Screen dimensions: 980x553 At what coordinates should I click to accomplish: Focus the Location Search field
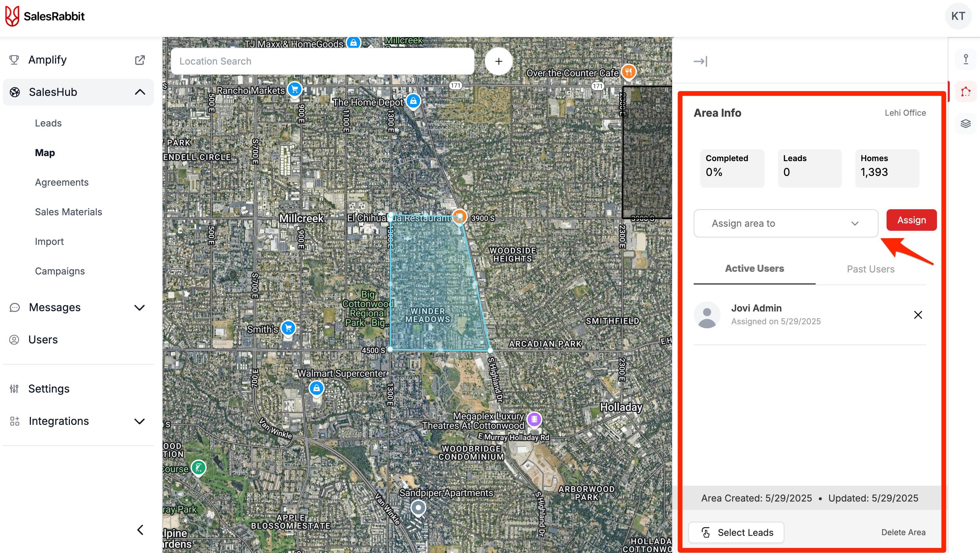323,61
